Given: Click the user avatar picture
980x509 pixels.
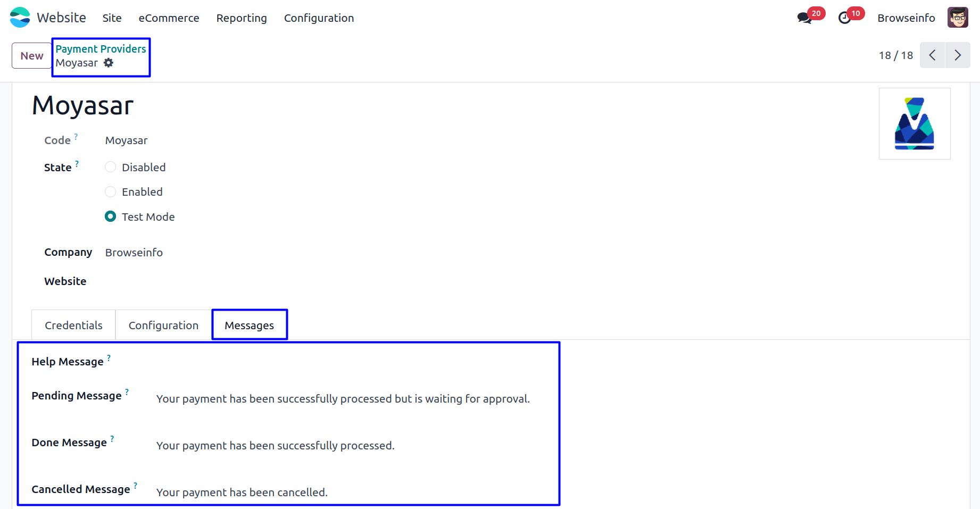Looking at the screenshot, I should coord(958,18).
